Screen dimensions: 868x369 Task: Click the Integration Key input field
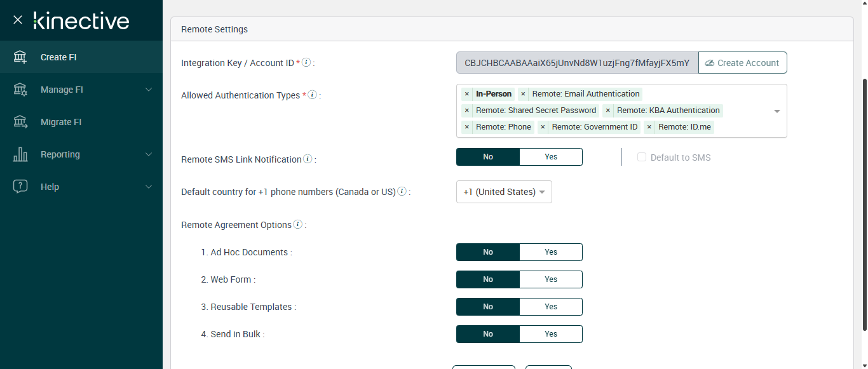click(x=577, y=63)
